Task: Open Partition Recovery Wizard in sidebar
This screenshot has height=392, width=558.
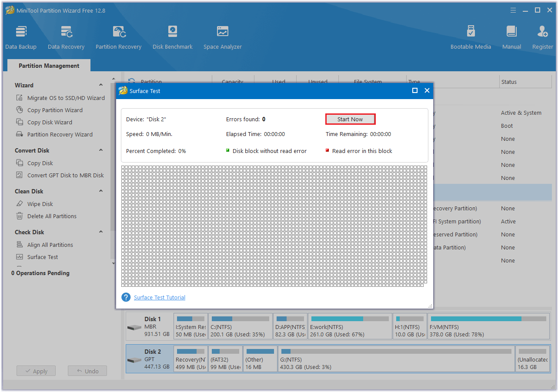Action: (54, 134)
